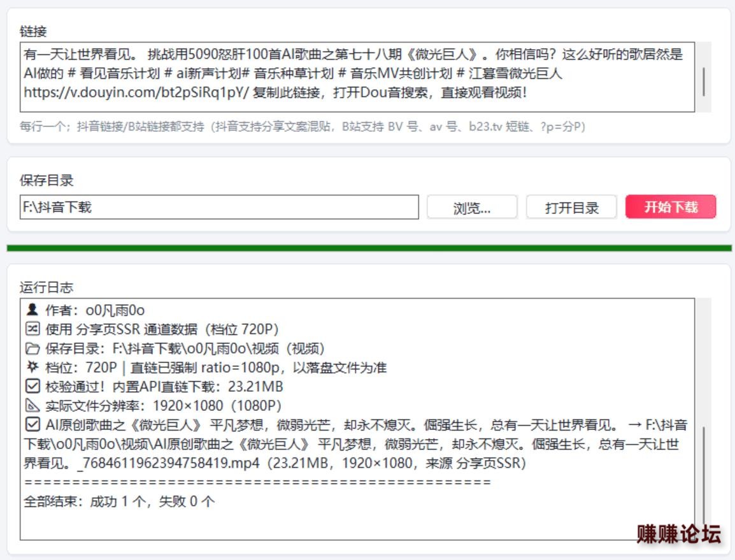Click the hashtag text # 看见音乐计划
The image size is (735, 560).
[114, 74]
